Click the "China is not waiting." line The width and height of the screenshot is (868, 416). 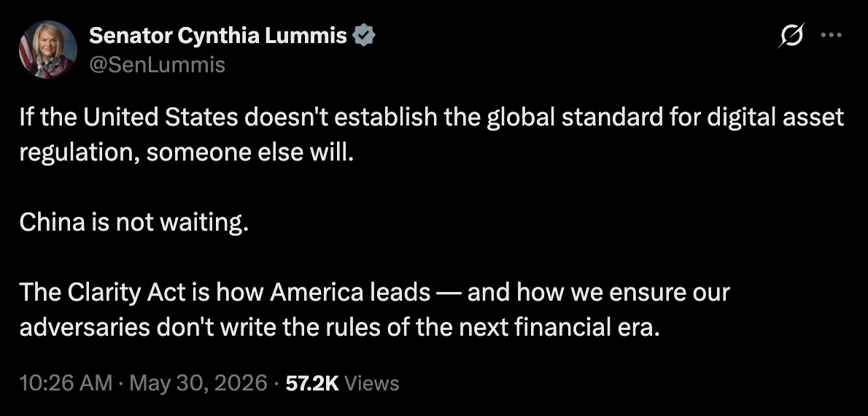[133, 223]
